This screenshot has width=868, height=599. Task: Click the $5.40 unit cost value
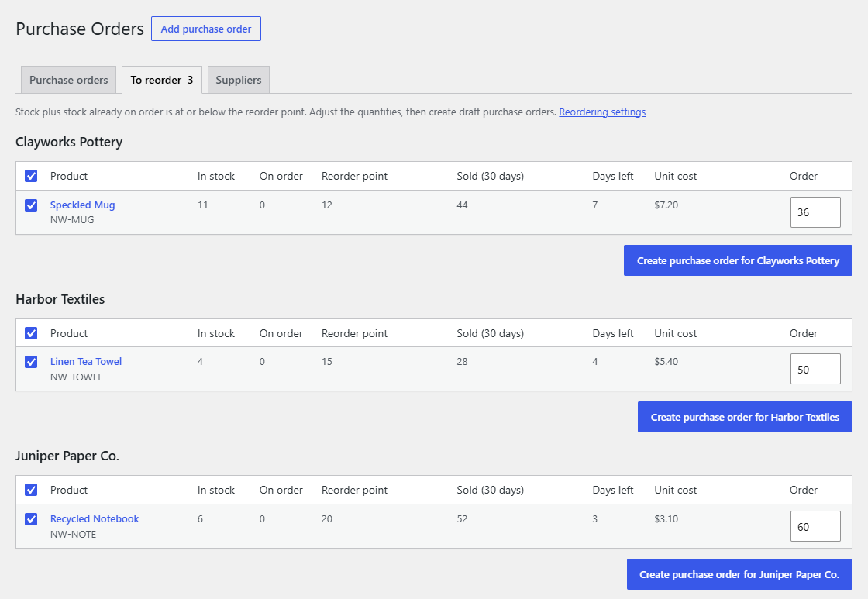(666, 362)
